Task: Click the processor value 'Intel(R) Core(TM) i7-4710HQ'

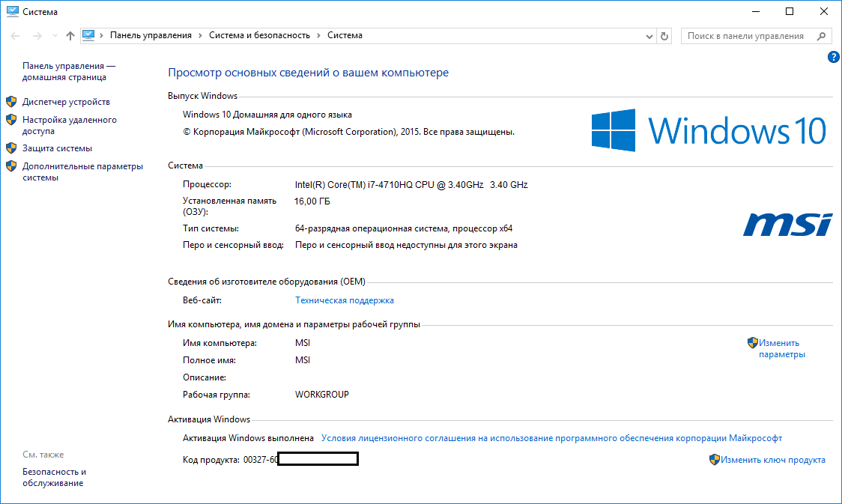Action: [x=411, y=185]
